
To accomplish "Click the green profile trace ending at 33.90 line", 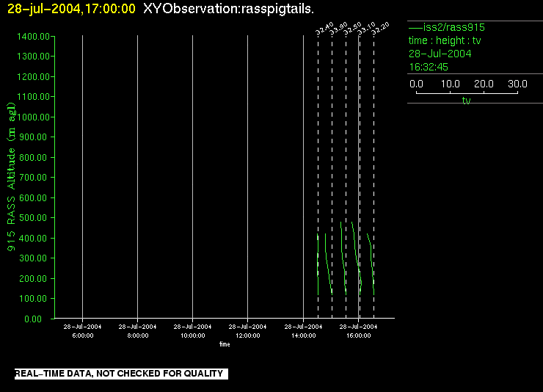I will click(327, 264).
